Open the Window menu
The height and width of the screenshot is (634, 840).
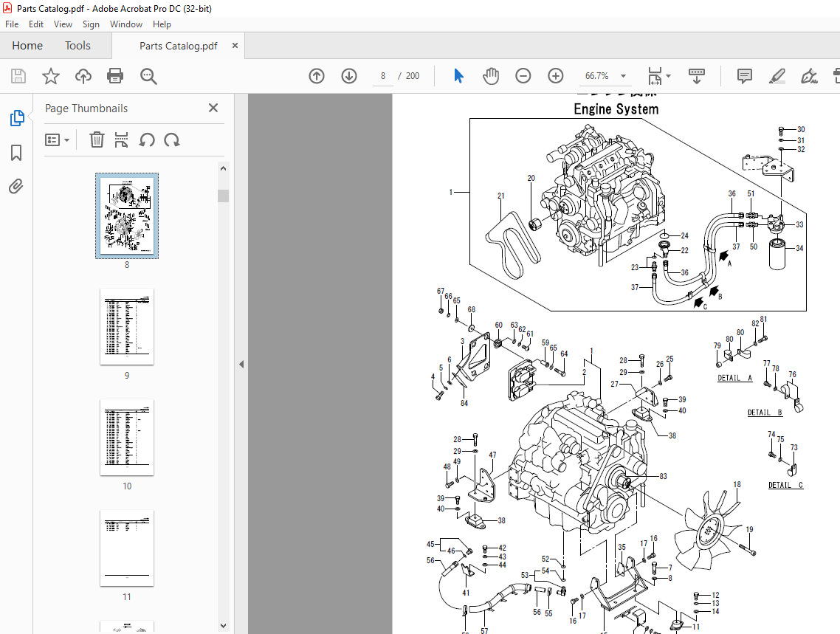126,24
